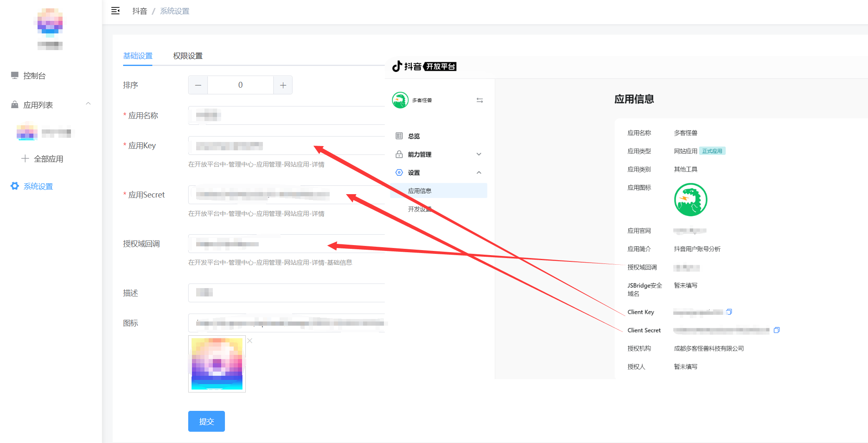Screen dimensions: 868x443
Task: Click the 成都多客怪兽科技有限公司 text
Action: (x=709, y=349)
